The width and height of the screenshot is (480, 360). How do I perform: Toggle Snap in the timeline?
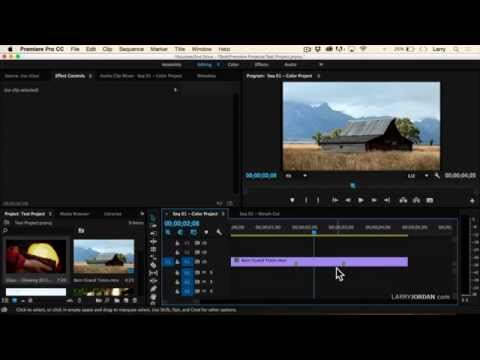[x=180, y=232]
